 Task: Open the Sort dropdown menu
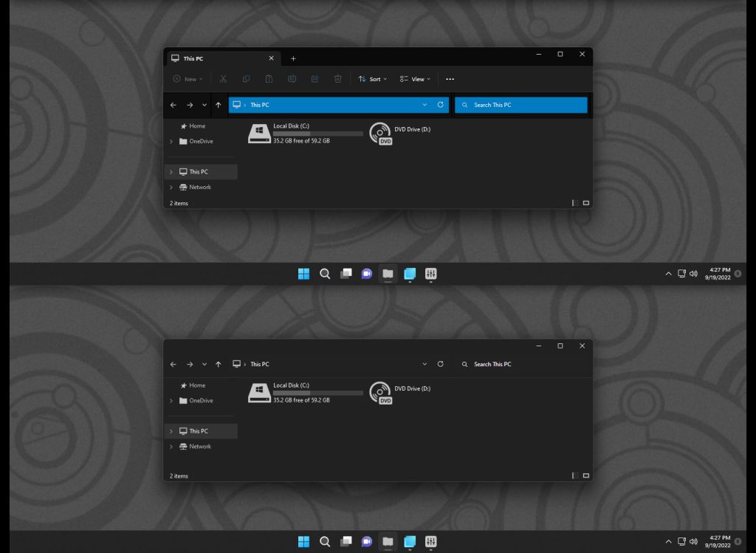click(x=372, y=79)
